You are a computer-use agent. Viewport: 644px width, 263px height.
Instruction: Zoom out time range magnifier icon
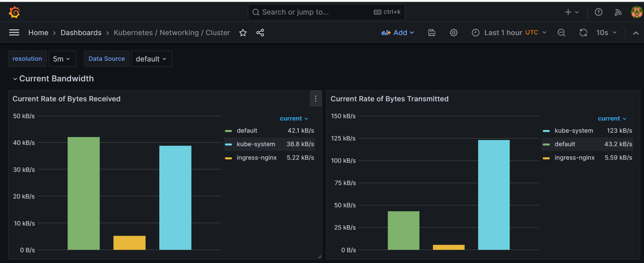561,33
